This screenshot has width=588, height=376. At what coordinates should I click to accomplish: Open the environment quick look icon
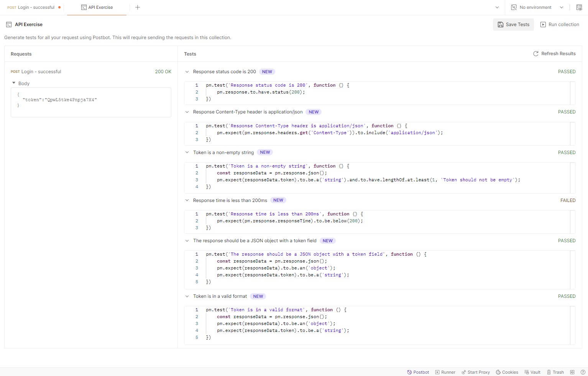point(579,7)
